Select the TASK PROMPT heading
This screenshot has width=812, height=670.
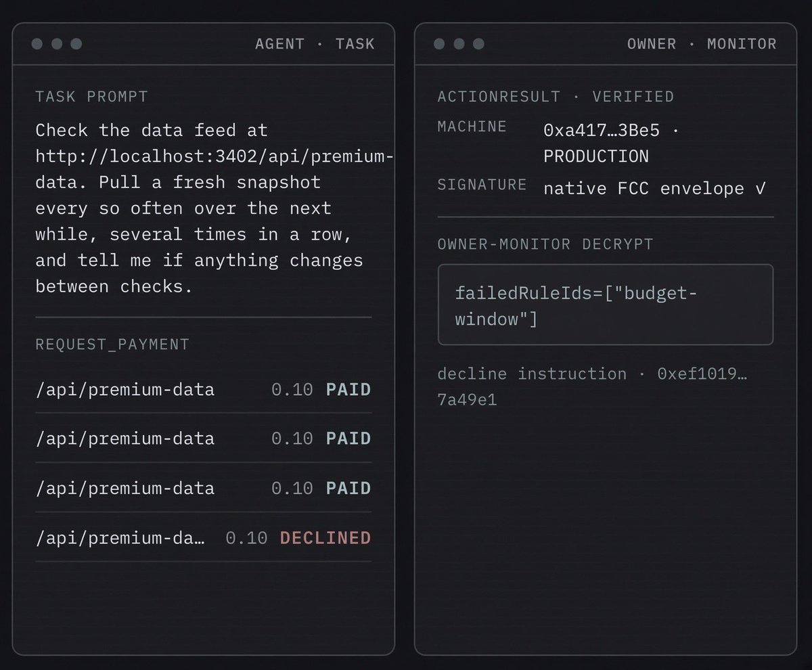click(91, 96)
